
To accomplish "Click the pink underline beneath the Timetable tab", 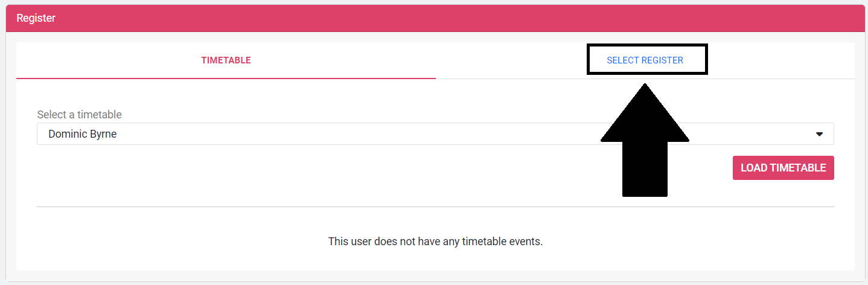I will [x=226, y=78].
